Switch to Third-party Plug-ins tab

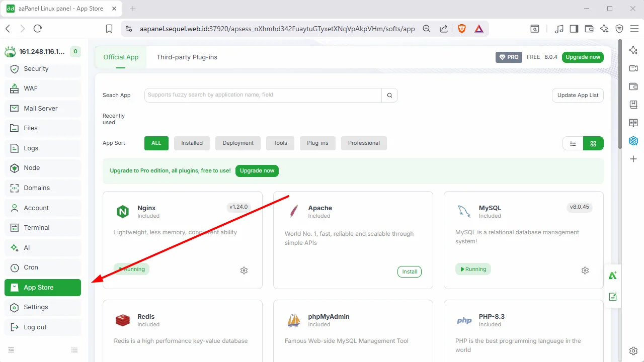point(187,57)
